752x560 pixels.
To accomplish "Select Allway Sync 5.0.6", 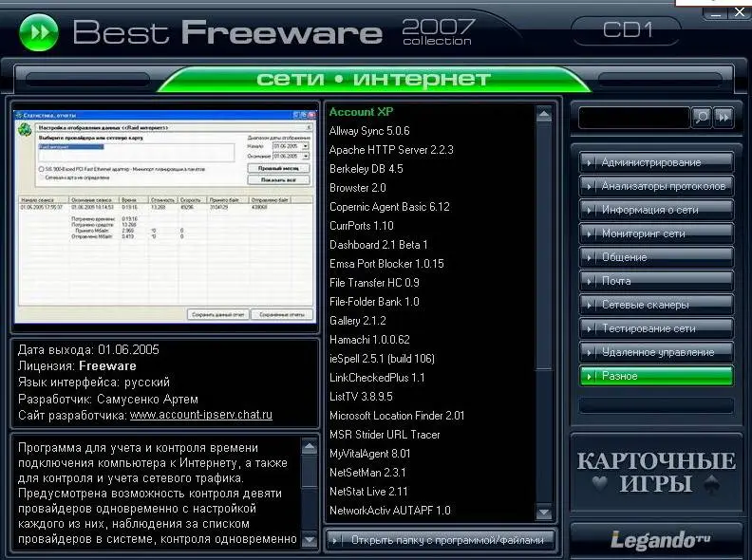I will tap(369, 131).
